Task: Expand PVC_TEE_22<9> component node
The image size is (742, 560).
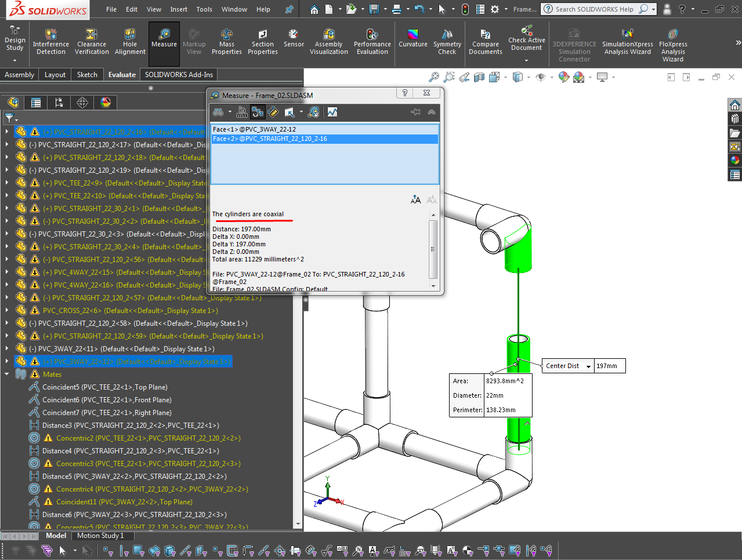Action: (7, 183)
